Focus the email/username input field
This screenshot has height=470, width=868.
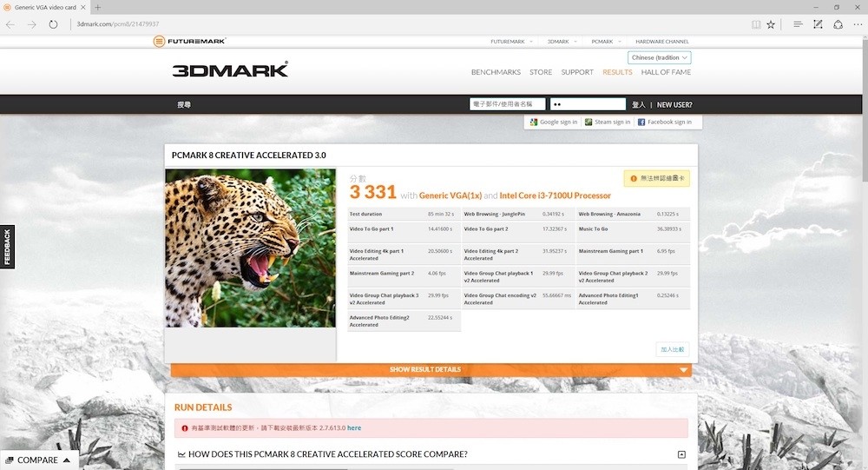click(507, 104)
